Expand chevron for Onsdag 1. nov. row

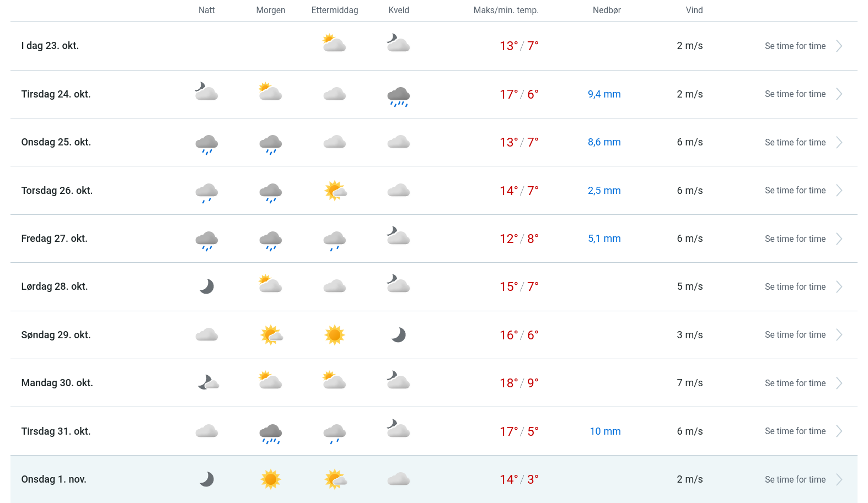click(x=839, y=480)
